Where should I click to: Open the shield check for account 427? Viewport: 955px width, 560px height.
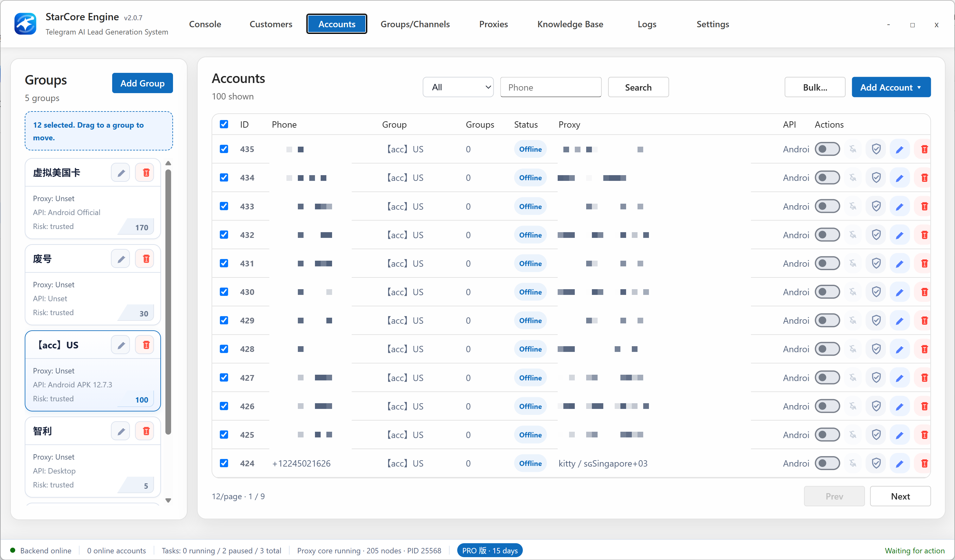click(x=876, y=377)
